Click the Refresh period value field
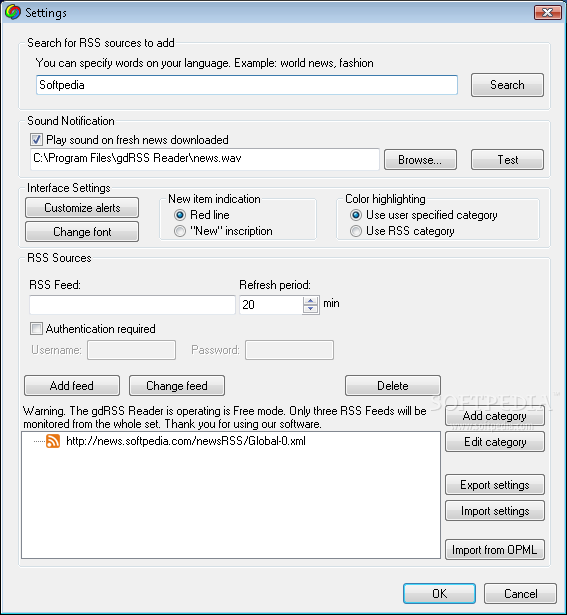567x615 pixels. pos(271,305)
